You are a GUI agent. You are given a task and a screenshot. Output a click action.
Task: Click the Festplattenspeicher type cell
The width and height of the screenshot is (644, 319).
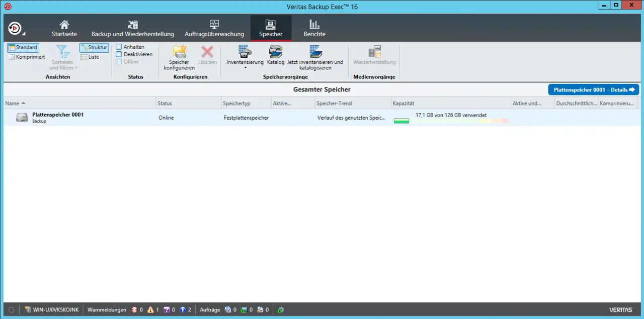pyautogui.click(x=247, y=118)
